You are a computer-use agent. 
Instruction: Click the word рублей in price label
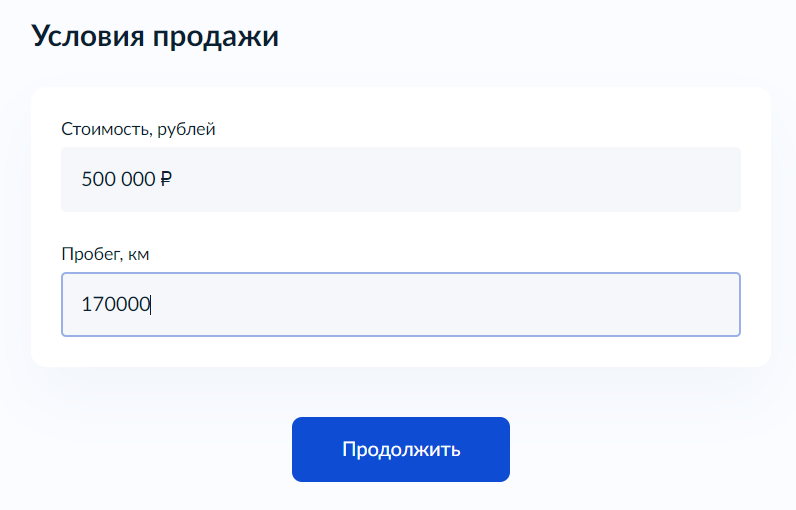[x=186, y=130]
